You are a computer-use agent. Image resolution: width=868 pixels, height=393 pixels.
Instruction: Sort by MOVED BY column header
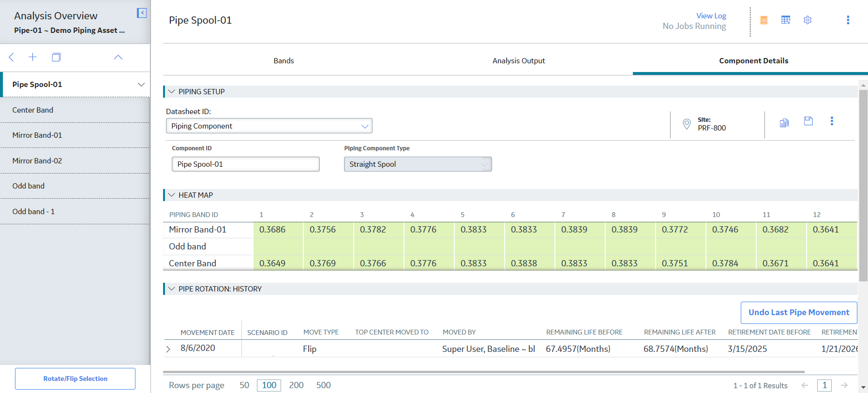[459, 333]
